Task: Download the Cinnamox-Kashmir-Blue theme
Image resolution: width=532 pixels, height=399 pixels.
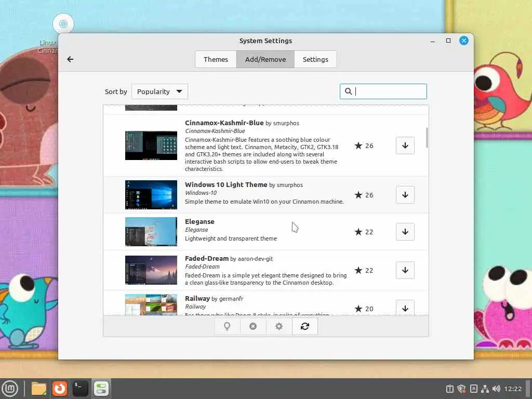Action: click(x=405, y=145)
